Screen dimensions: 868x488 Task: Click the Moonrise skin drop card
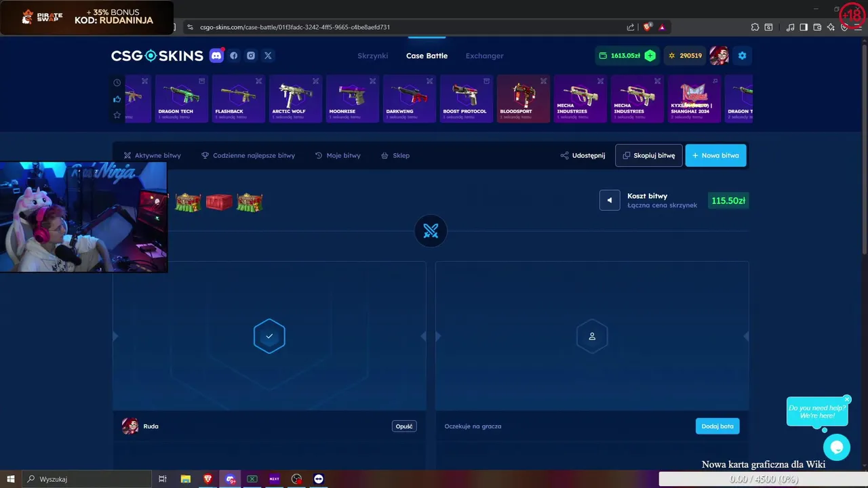[x=352, y=98]
